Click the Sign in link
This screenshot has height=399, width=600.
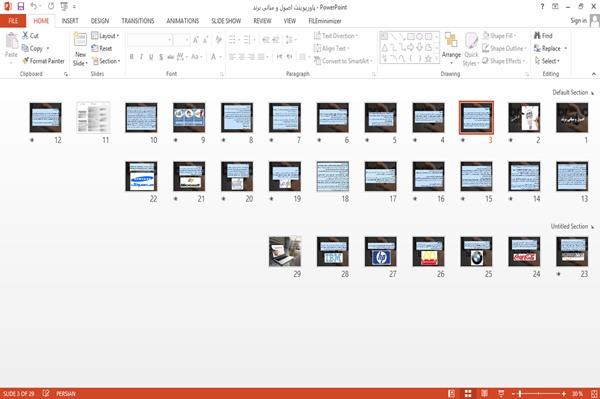coord(578,21)
